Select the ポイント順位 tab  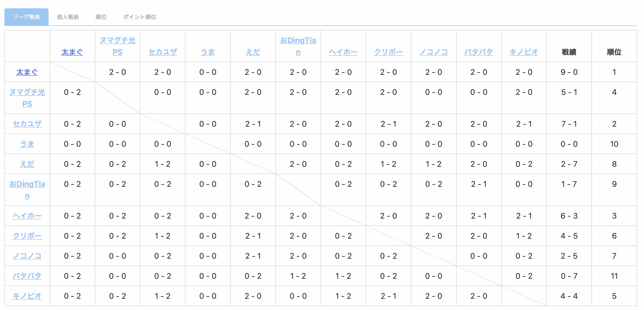(x=139, y=17)
